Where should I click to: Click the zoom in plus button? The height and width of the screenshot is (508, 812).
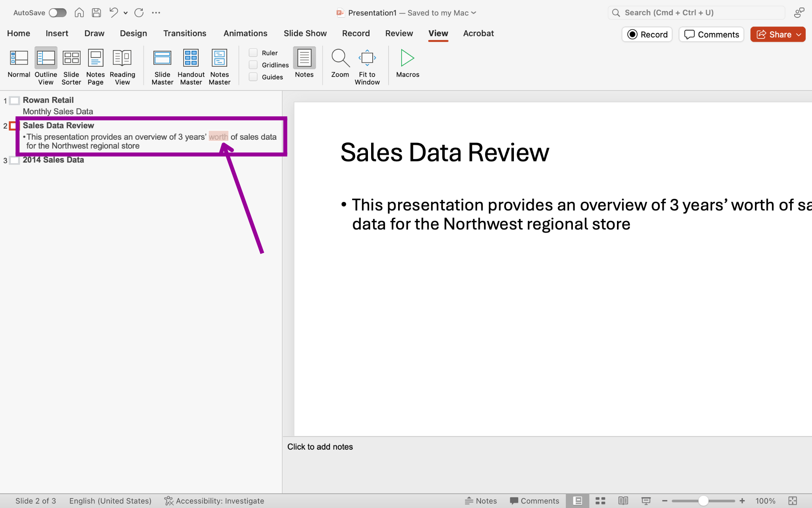(742, 501)
